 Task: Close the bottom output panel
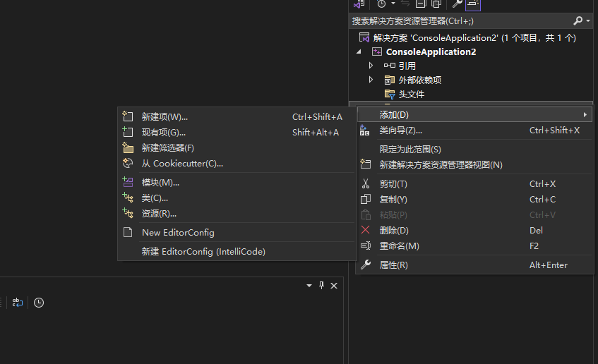(334, 285)
